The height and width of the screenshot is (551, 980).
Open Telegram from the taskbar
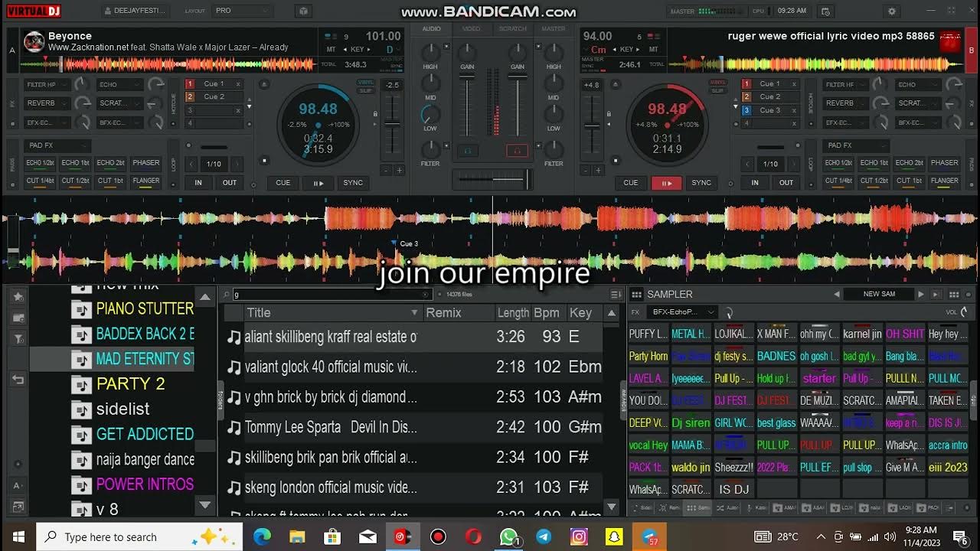tap(544, 537)
